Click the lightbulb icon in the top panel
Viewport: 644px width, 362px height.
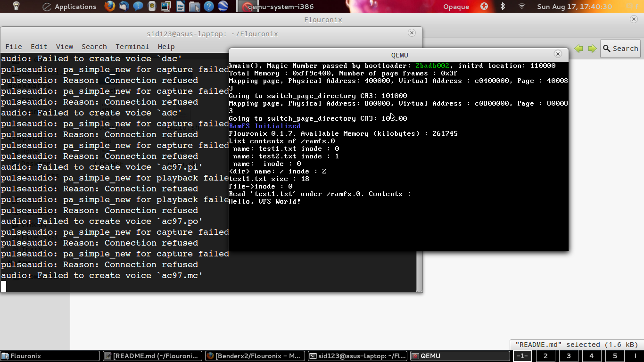(x=17, y=6)
